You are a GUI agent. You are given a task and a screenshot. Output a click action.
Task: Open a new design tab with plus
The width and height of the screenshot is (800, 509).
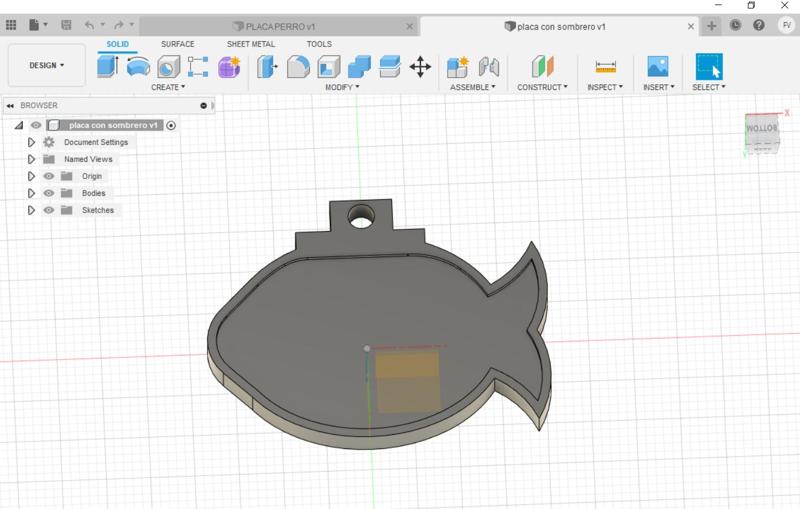click(711, 26)
